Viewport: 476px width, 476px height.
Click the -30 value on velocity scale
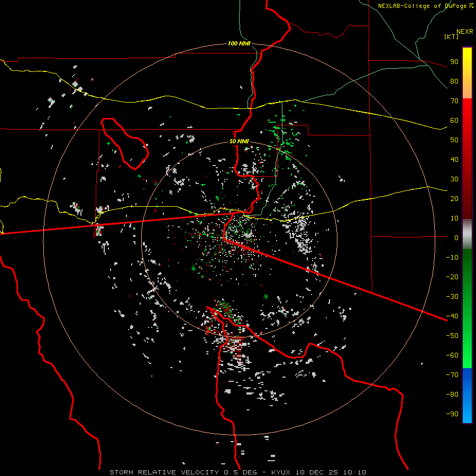[452, 297]
